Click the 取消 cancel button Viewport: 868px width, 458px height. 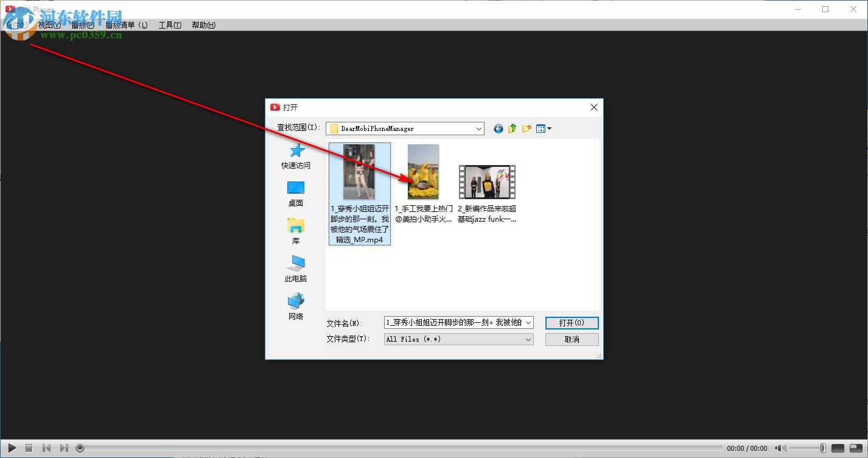[x=572, y=339]
